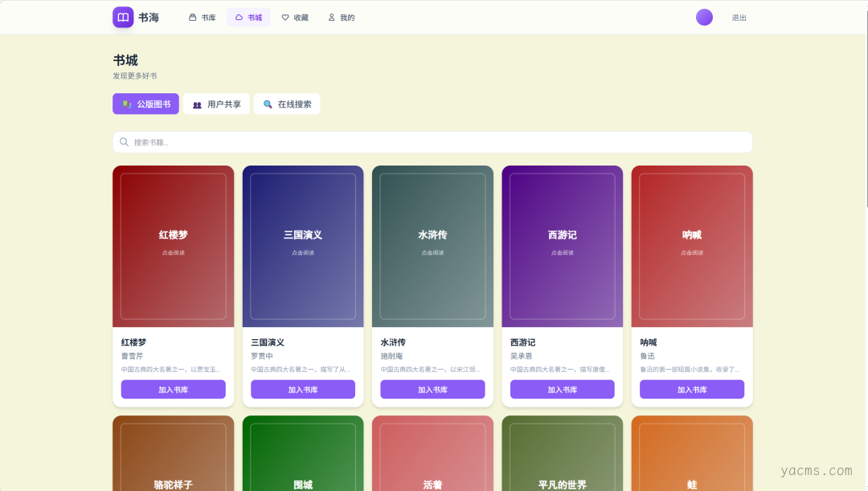Click the magnifier icon in search bar

click(125, 142)
